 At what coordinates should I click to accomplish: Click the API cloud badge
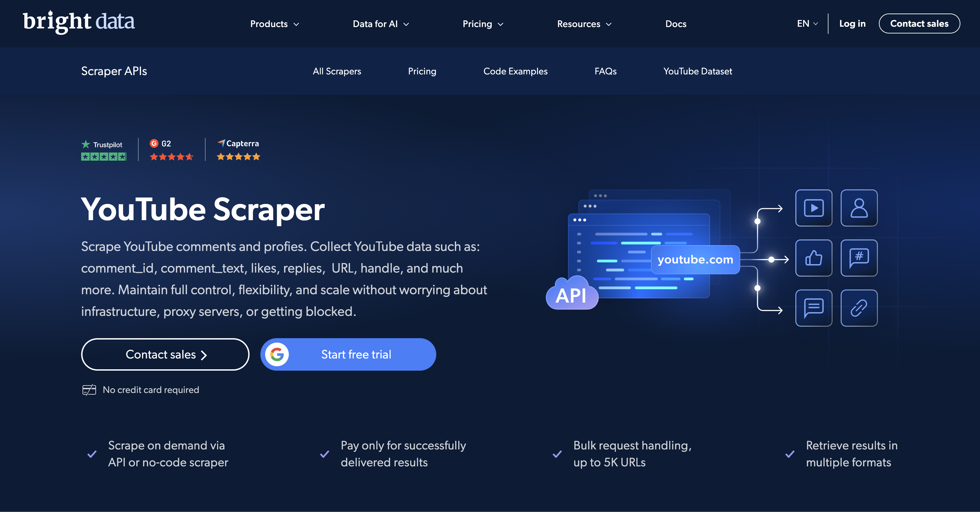[x=571, y=295]
